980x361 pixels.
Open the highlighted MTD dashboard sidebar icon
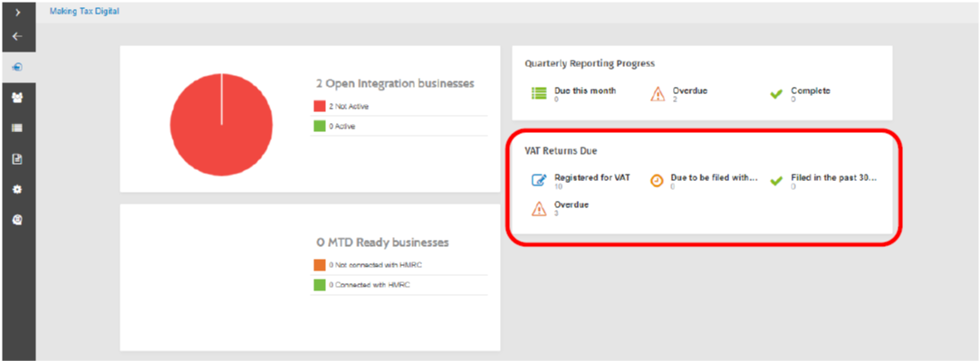coord(17,68)
